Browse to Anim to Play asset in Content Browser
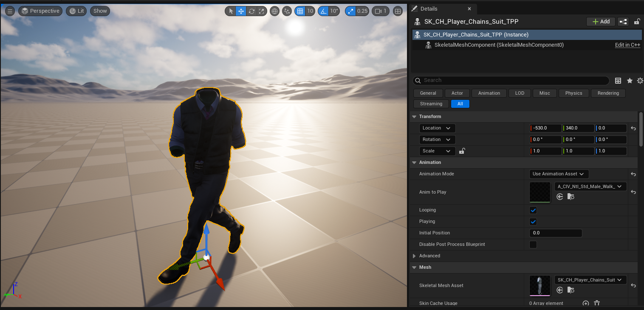Viewport: 644px width, 310px height. (x=571, y=197)
